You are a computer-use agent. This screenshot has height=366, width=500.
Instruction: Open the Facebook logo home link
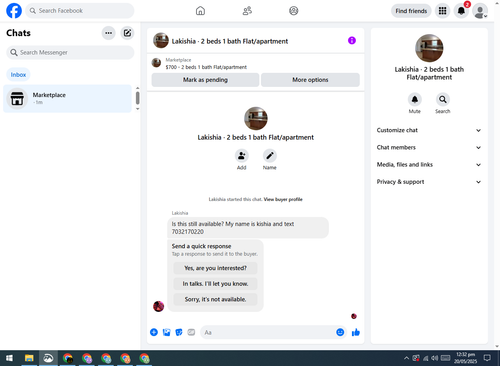[14, 11]
